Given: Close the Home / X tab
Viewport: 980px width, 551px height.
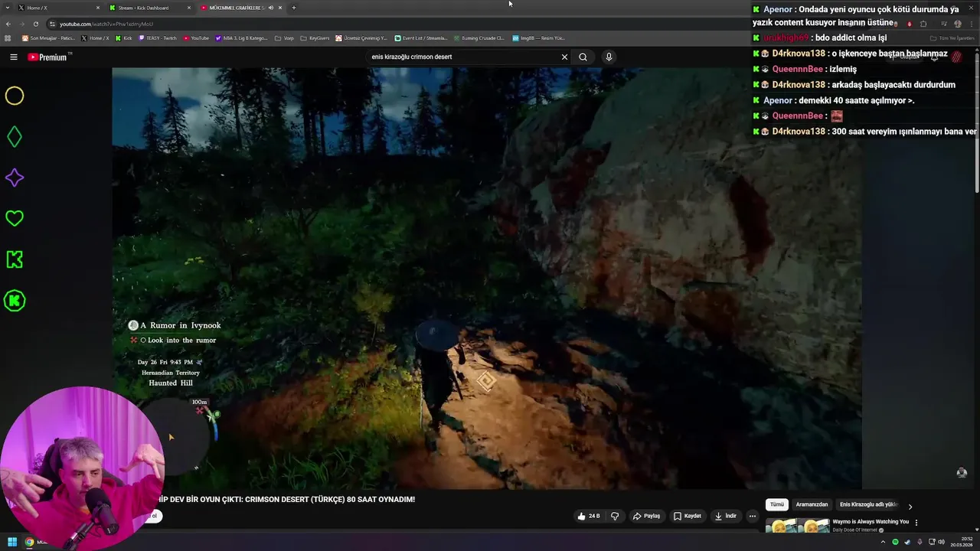Looking at the screenshot, I should coord(97,8).
